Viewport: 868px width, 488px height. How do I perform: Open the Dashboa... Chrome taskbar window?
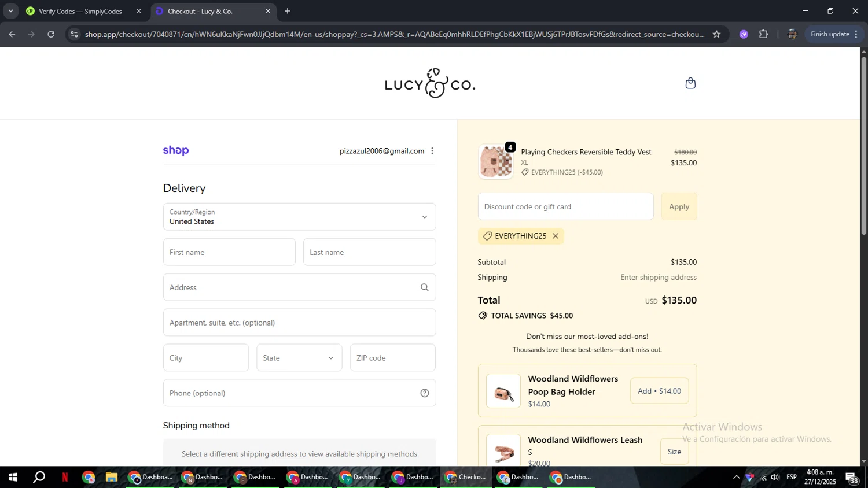[150, 477]
